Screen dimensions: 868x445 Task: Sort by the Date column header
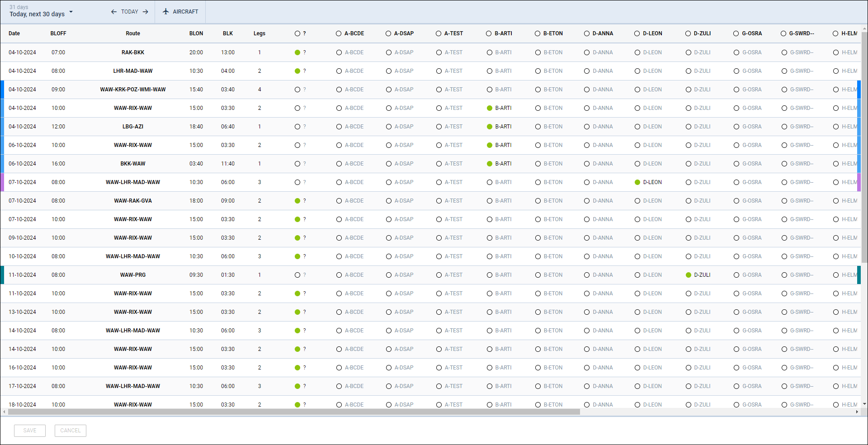pos(14,33)
